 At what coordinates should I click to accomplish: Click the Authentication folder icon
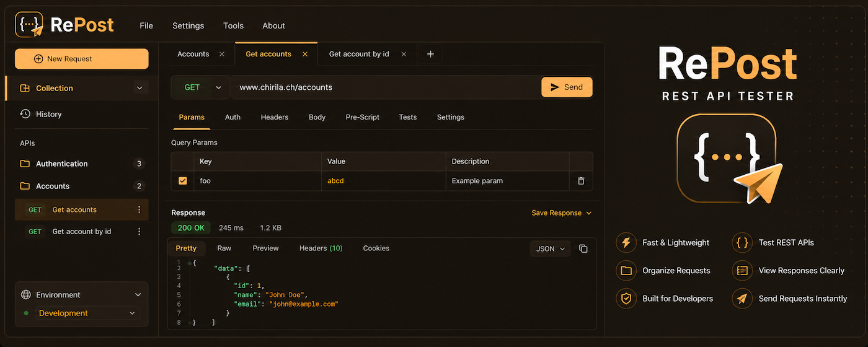(25, 164)
